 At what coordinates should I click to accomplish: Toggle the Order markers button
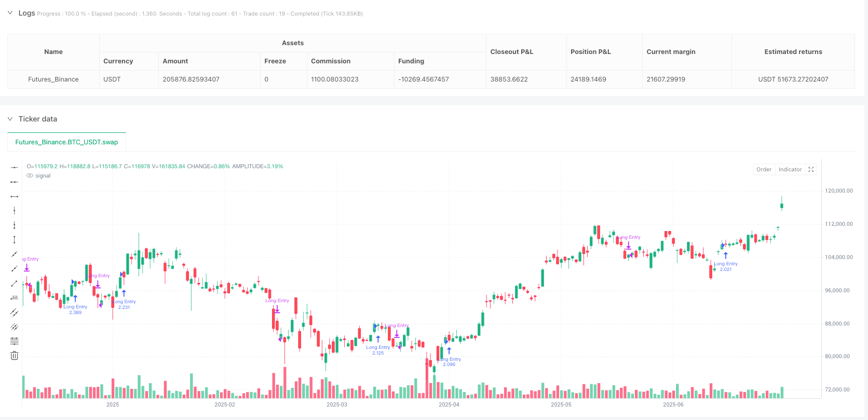point(764,169)
